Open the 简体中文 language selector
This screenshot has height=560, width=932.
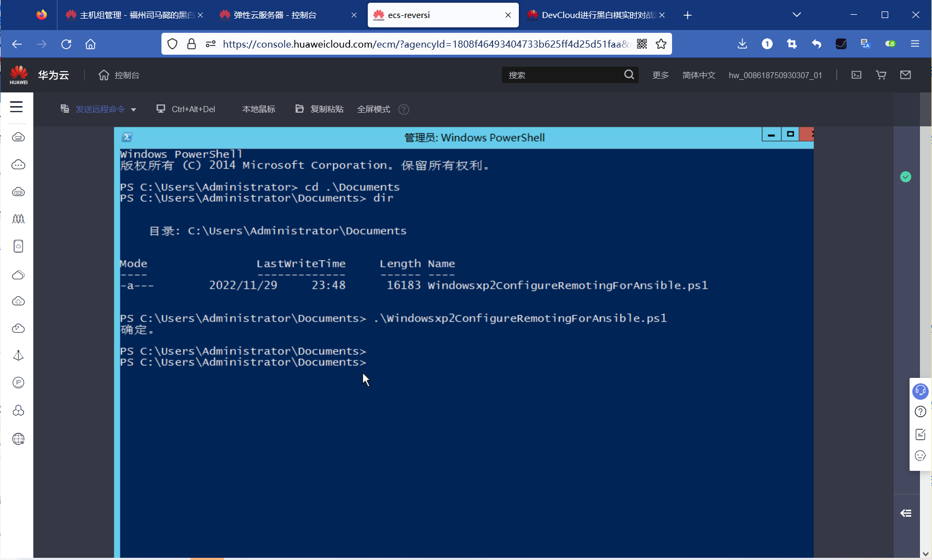(699, 75)
